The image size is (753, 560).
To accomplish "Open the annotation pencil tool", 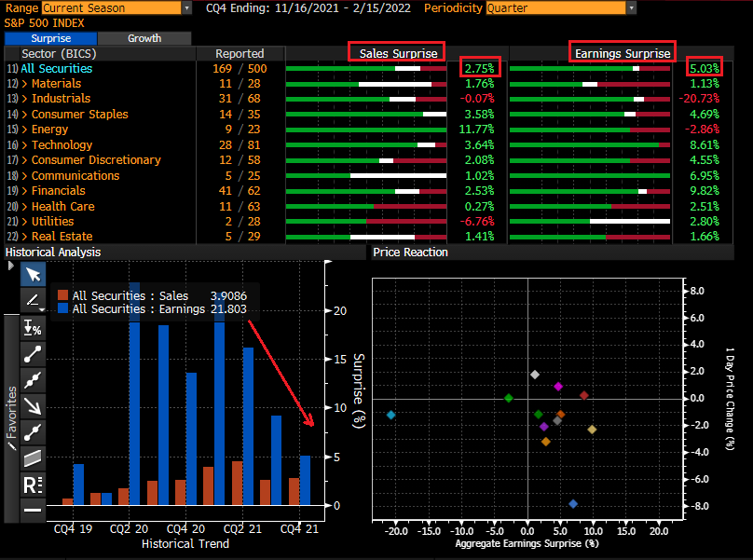I will pyautogui.click(x=33, y=301).
